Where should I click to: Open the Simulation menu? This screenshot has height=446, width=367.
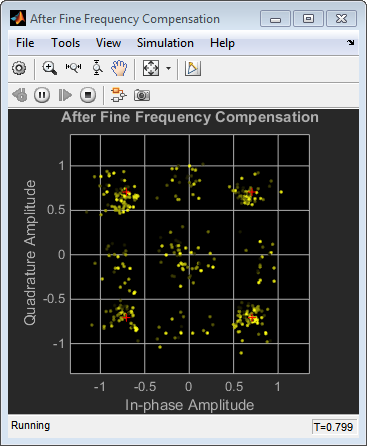coord(165,43)
